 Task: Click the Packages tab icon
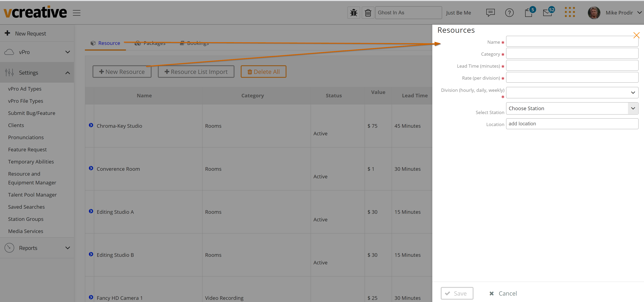(138, 43)
